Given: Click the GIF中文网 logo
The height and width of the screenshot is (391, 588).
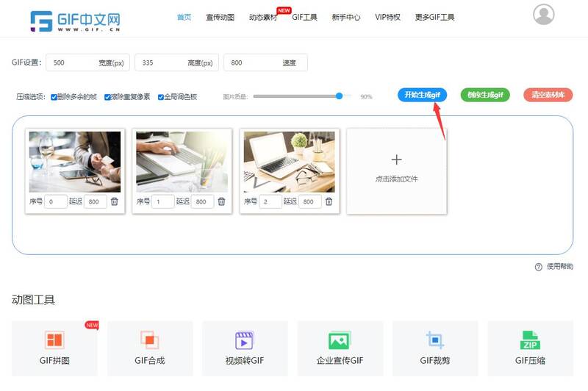Looking at the screenshot, I should click(x=75, y=21).
